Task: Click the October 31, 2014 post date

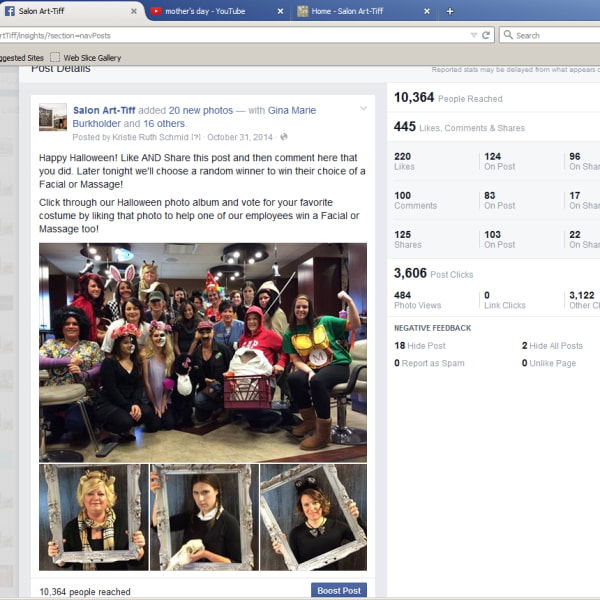Action: coord(240,137)
